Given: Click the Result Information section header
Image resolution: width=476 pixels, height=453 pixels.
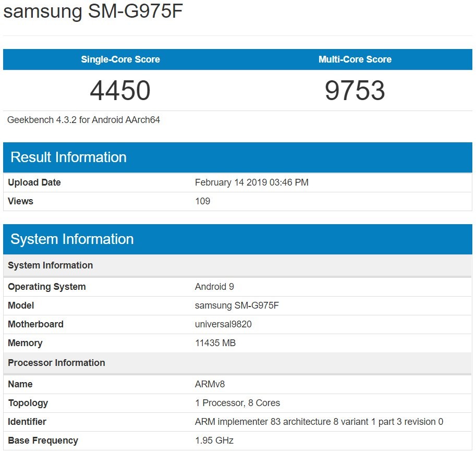Looking at the screenshot, I should [x=68, y=157].
